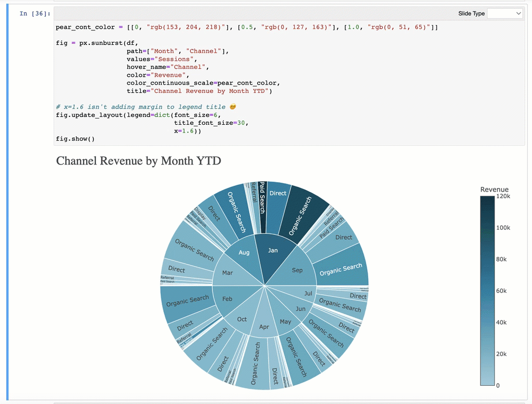Click the Channel Revenue by Month YTD title
This screenshot has width=532, height=404.
tap(139, 161)
